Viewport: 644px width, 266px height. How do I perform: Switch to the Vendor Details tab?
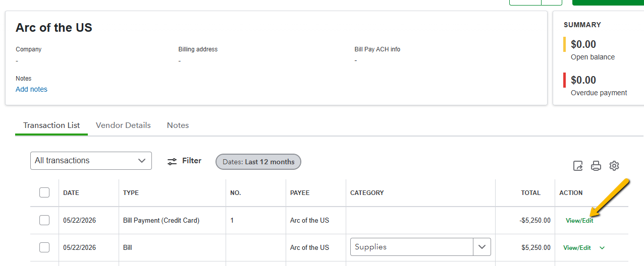(x=123, y=125)
